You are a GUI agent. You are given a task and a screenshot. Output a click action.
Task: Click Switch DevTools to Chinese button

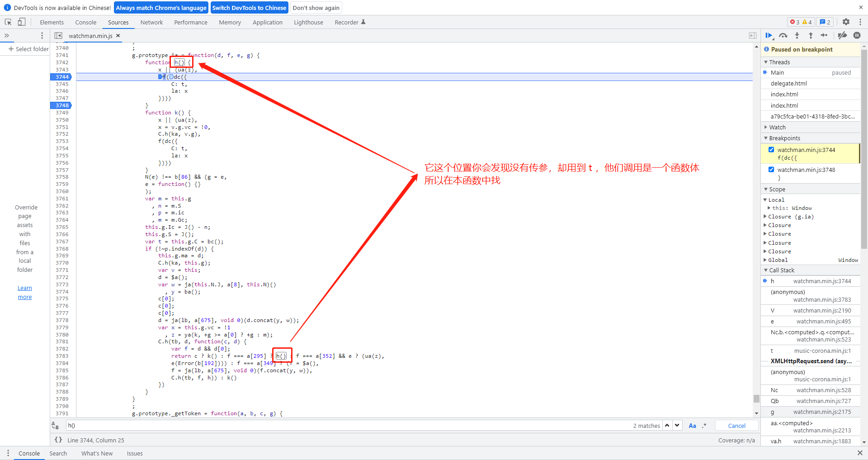[249, 8]
